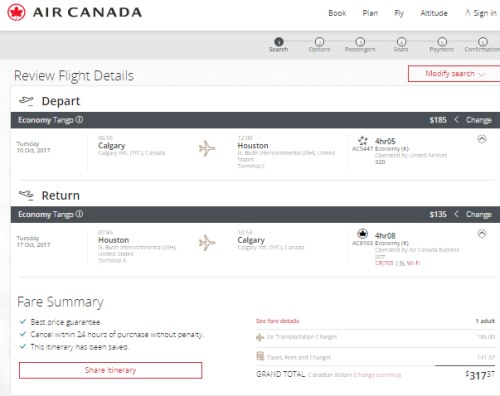This screenshot has height=396, width=500.
Task: Click Change on the $185 depart fare
Action: [x=478, y=120]
